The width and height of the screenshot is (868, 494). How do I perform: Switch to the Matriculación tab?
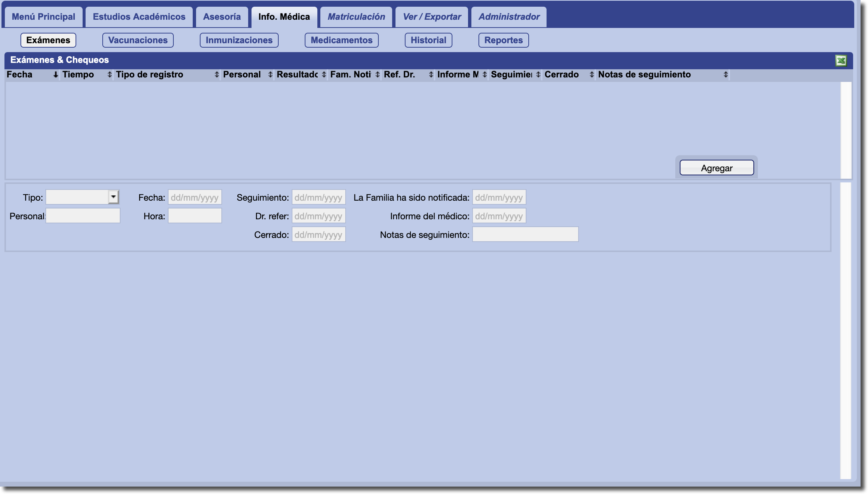pyautogui.click(x=356, y=17)
